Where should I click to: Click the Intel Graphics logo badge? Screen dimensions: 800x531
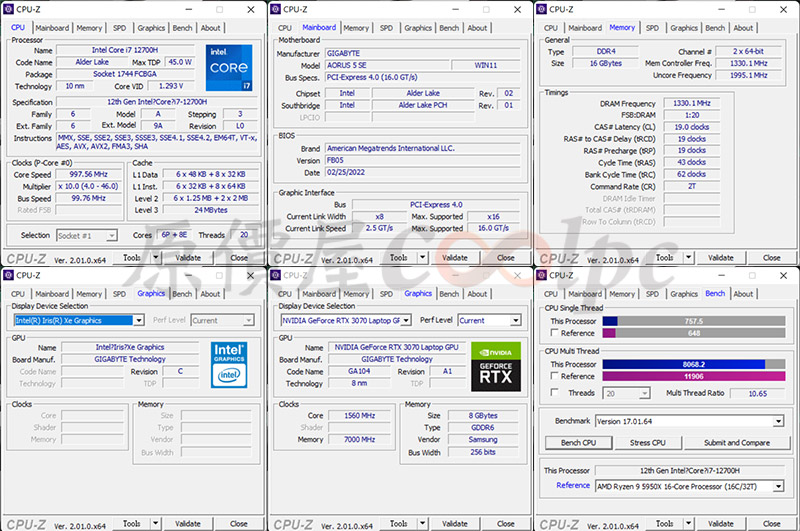[x=229, y=365]
